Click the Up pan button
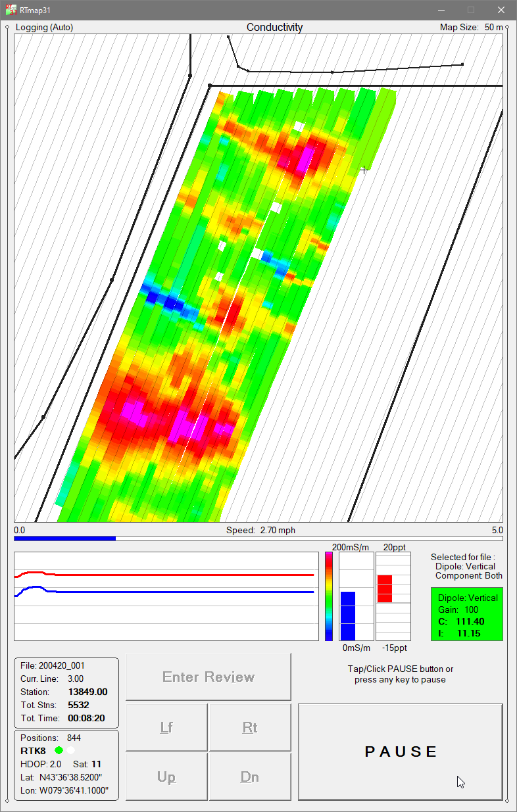 click(166, 776)
